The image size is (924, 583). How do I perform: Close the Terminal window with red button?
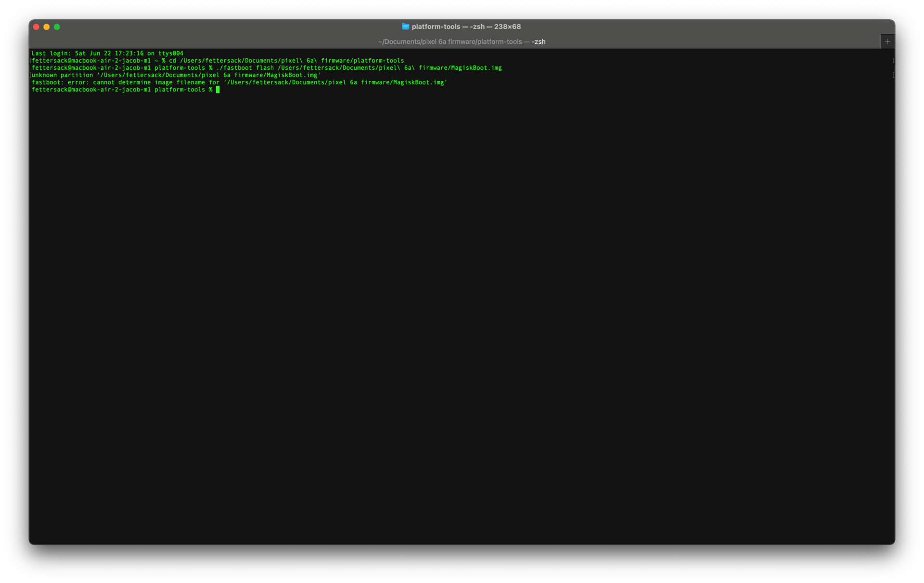[x=36, y=27]
